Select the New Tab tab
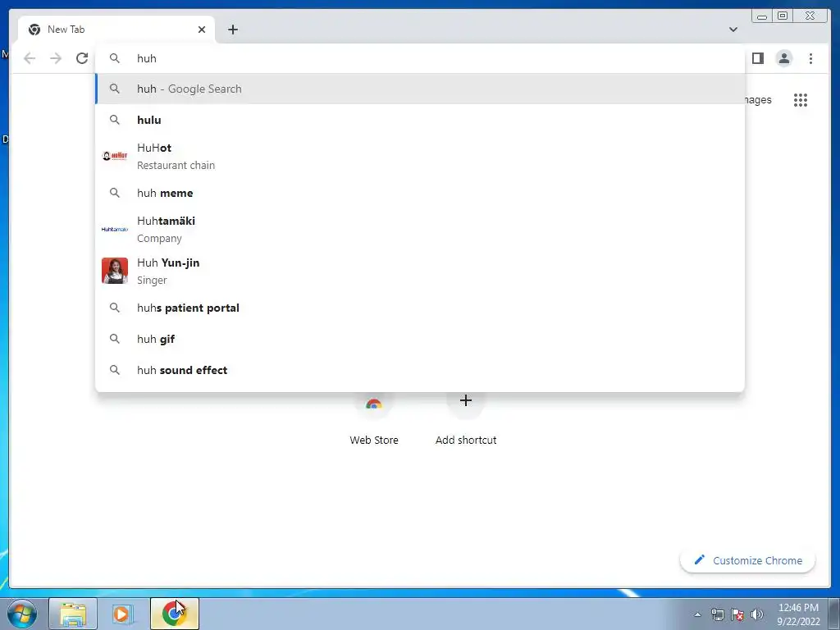Viewport: 840px width, 630px height. coord(116,30)
